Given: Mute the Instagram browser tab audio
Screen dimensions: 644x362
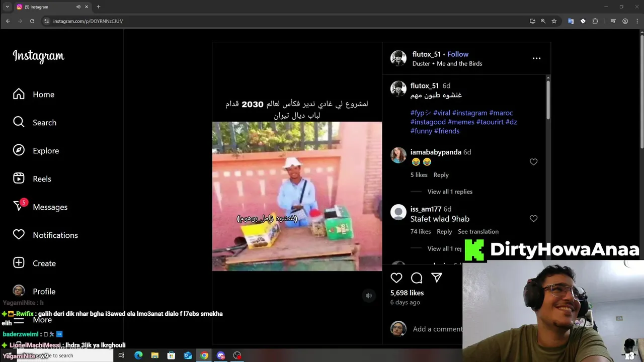Looking at the screenshot, I should 78,7.
